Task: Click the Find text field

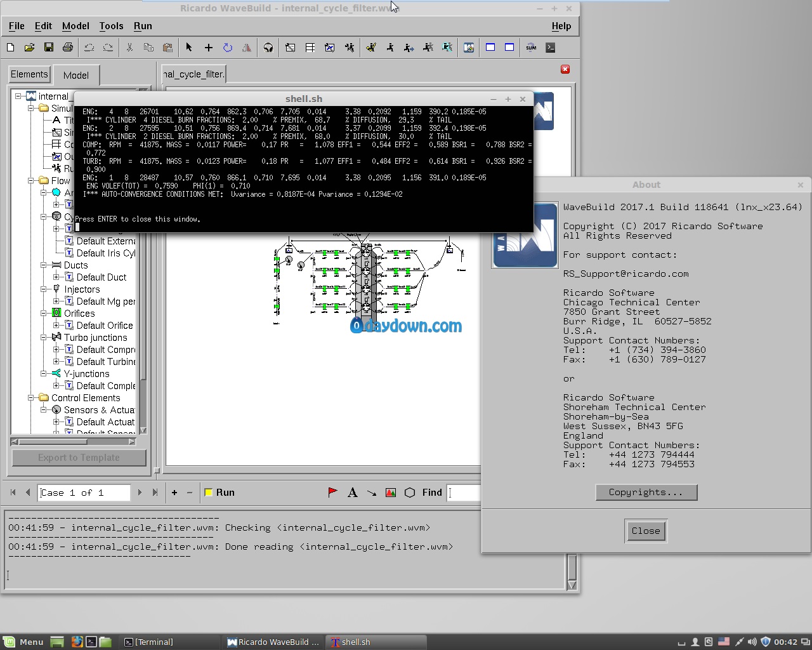Action: (464, 493)
